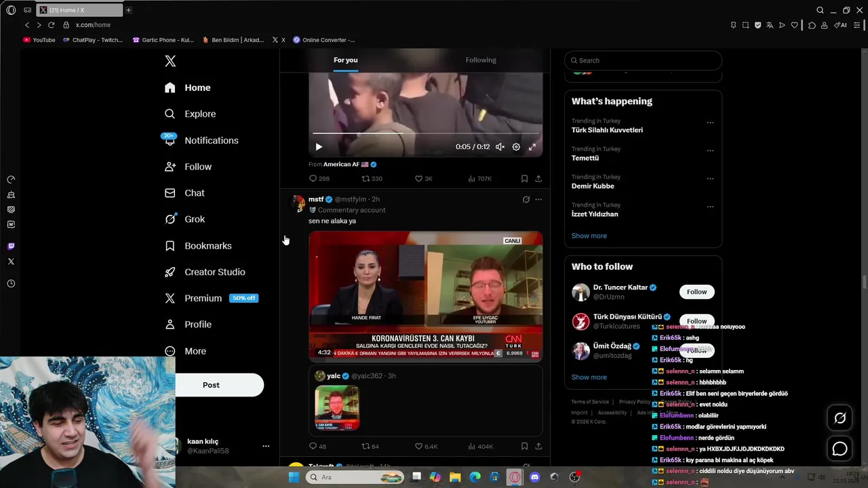Open the mstf profile avatar
This screenshot has height=488, width=868.
(x=297, y=204)
